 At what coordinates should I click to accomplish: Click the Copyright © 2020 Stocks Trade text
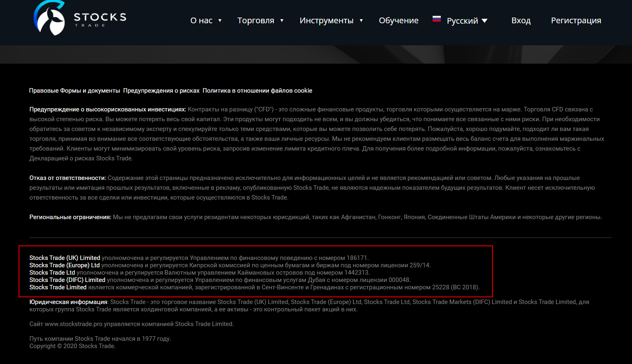pyautogui.click(x=72, y=346)
